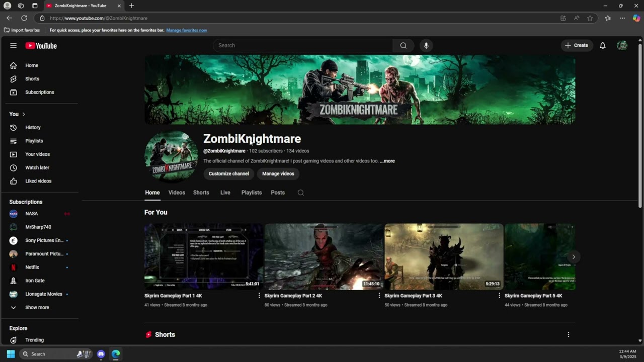Open Shorts section options menu

(569, 334)
